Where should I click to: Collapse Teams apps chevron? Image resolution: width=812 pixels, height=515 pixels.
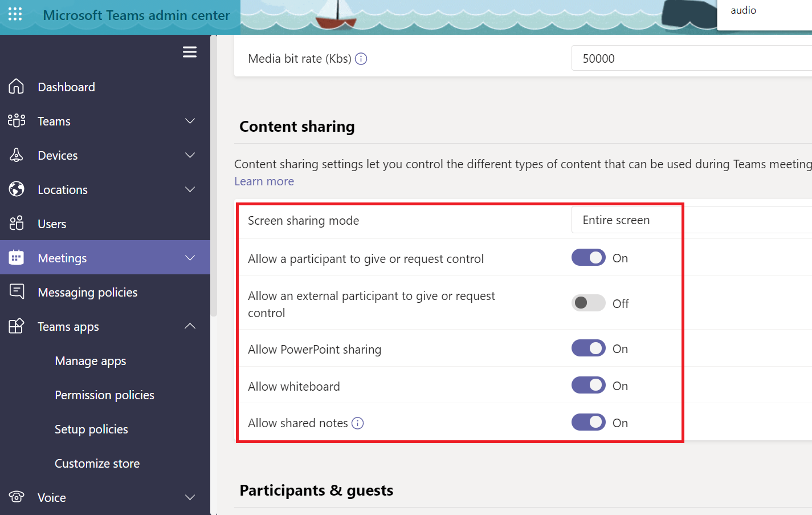pyautogui.click(x=190, y=326)
